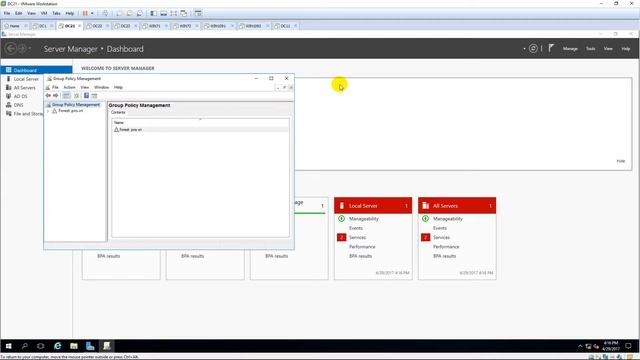This screenshot has width=640, height=360.
Task: Click Manageability in the All Servers tile
Action: (448, 219)
